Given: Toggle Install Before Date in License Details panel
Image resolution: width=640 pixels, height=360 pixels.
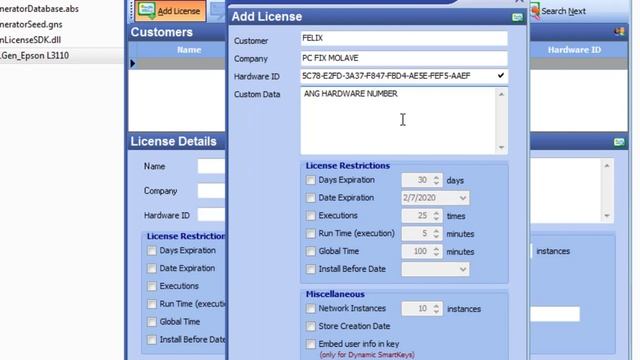Looking at the screenshot, I should click(x=152, y=340).
